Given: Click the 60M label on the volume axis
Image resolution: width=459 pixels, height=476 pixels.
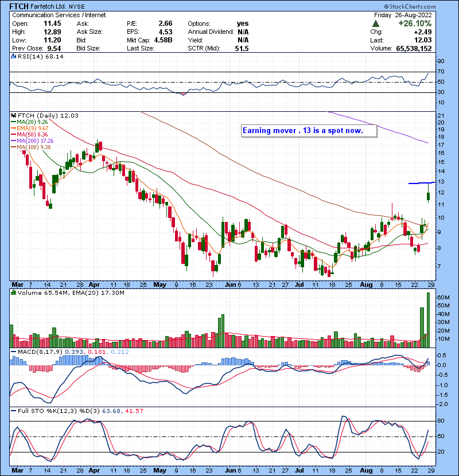Looking at the screenshot, I should 443,298.
